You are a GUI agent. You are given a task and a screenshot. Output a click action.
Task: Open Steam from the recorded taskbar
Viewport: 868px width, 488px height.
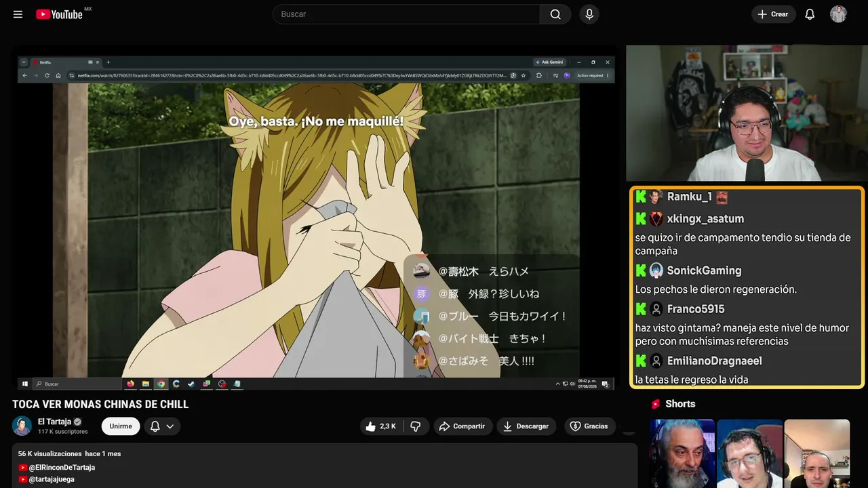tap(191, 384)
